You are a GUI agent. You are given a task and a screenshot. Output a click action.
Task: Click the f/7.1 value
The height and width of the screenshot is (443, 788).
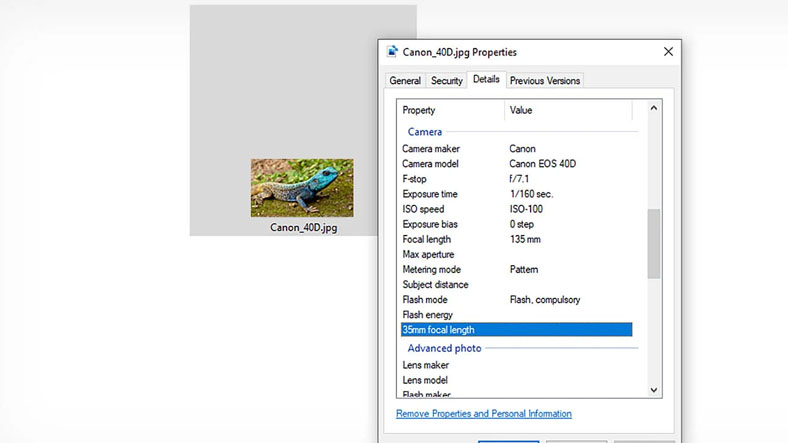click(519, 179)
